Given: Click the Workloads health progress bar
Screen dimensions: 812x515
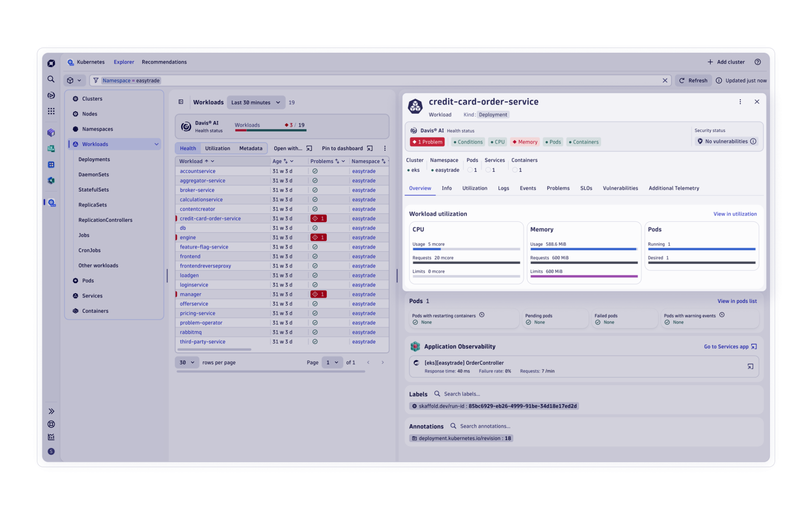Looking at the screenshot, I should (x=270, y=130).
